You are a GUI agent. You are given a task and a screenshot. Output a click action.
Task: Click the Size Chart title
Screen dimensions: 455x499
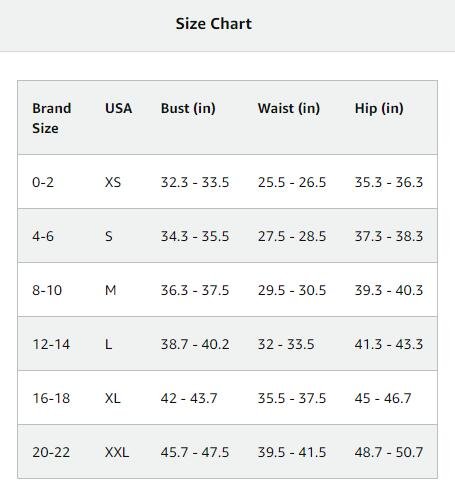pyautogui.click(x=214, y=24)
